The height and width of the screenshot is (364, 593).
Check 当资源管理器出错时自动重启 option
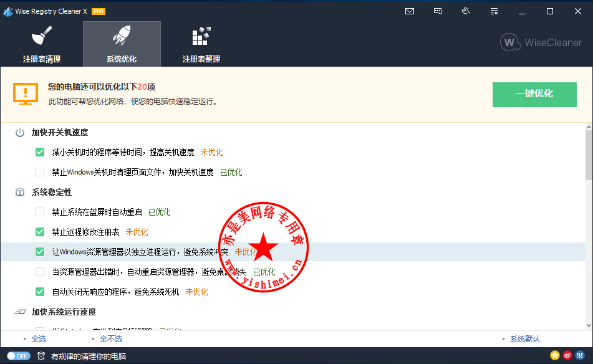[x=40, y=272]
